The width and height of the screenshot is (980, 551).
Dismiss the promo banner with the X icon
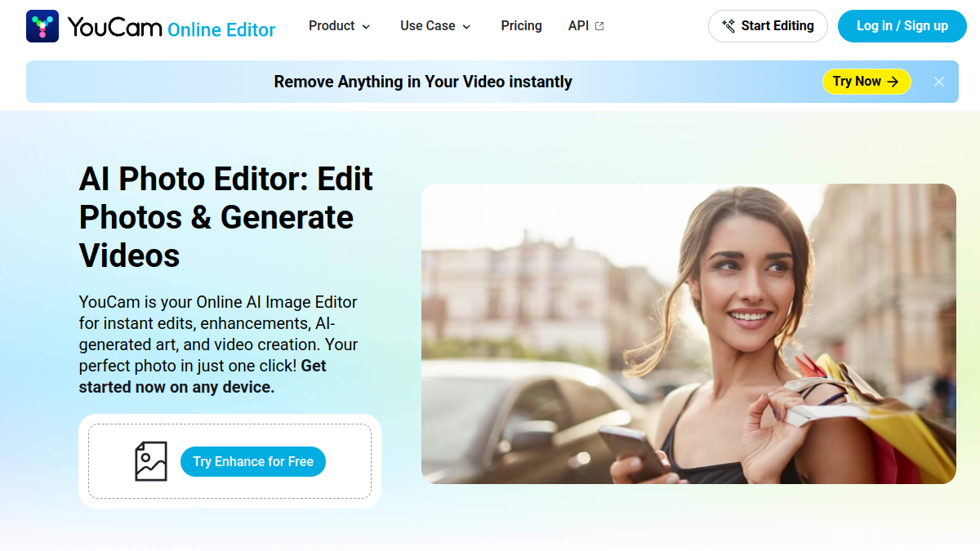pyautogui.click(x=939, y=82)
